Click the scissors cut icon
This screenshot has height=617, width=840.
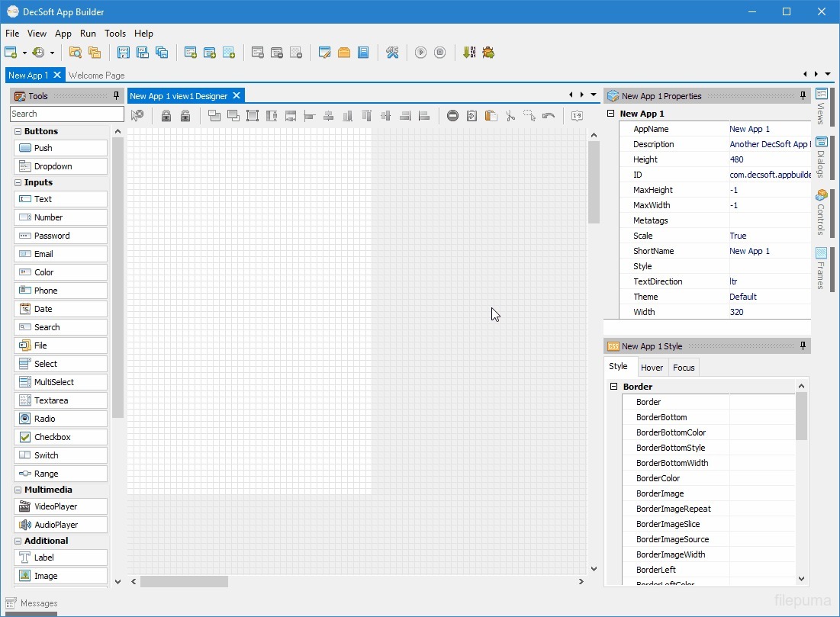tap(510, 116)
